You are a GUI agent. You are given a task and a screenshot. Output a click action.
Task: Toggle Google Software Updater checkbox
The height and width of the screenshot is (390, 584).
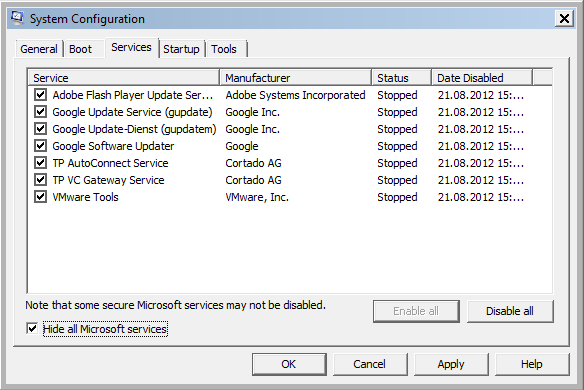40,146
